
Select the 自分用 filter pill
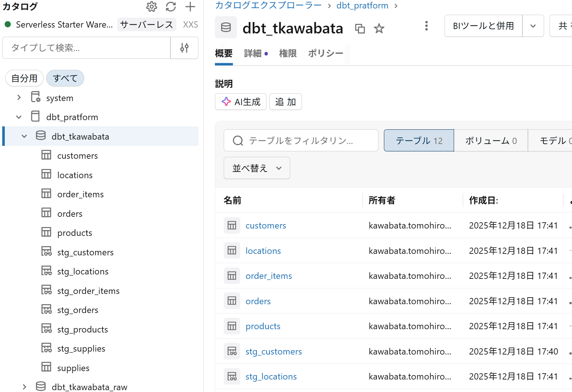(24, 78)
